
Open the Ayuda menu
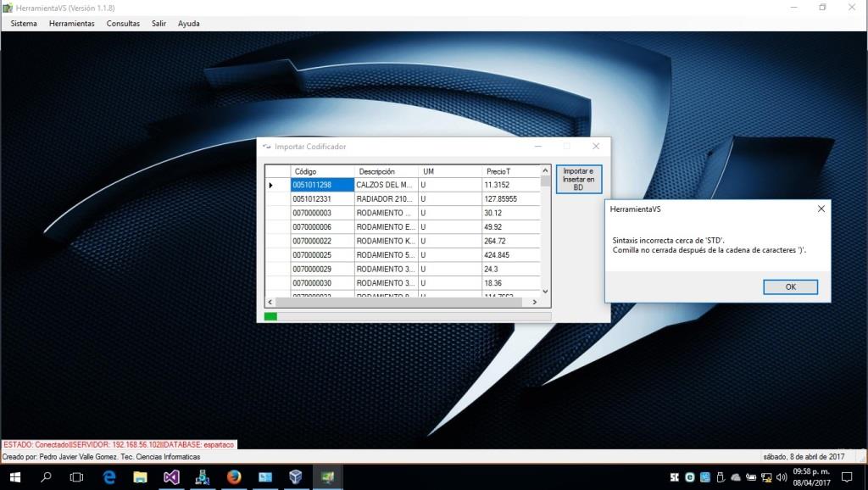pos(189,23)
